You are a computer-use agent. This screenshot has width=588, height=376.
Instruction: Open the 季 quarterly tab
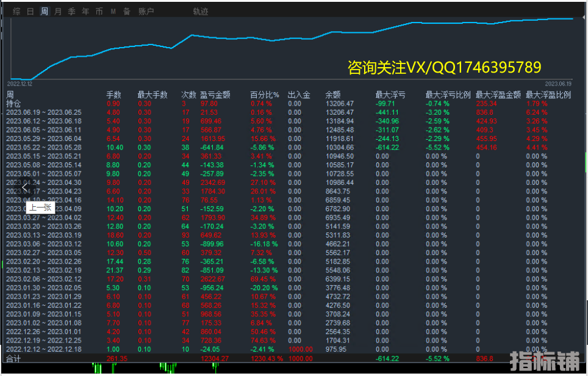pyautogui.click(x=71, y=12)
